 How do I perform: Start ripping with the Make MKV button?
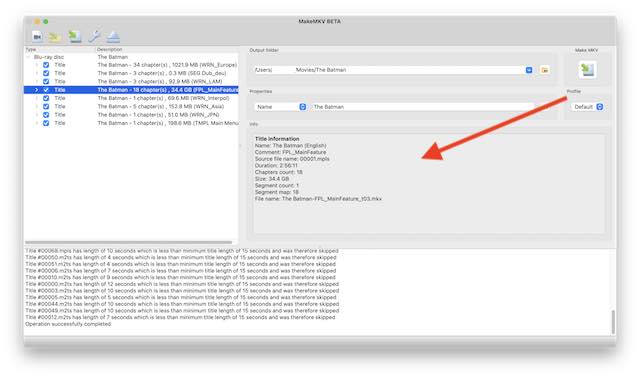pyautogui.click(x=587, y=70)
